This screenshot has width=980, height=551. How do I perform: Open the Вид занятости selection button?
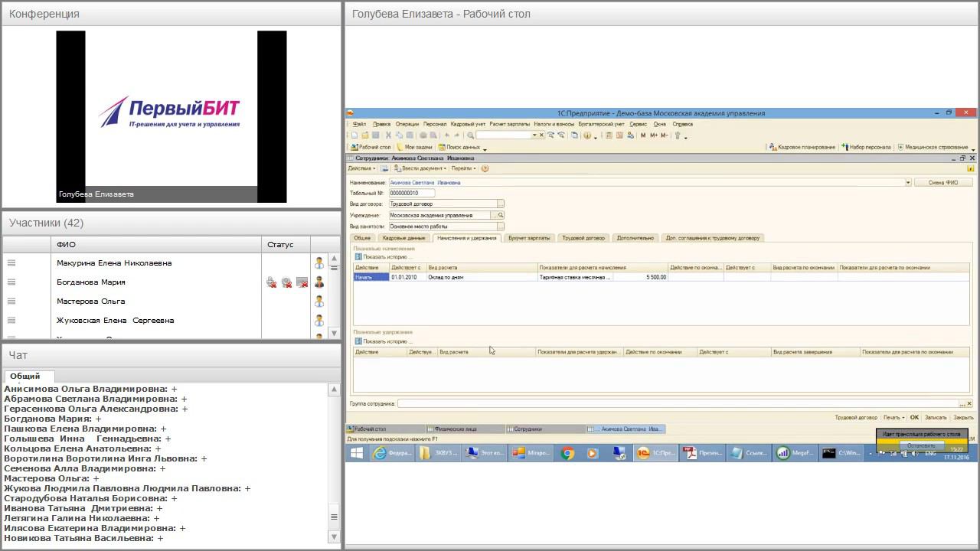pyautogui.click(x=501, y=227)
